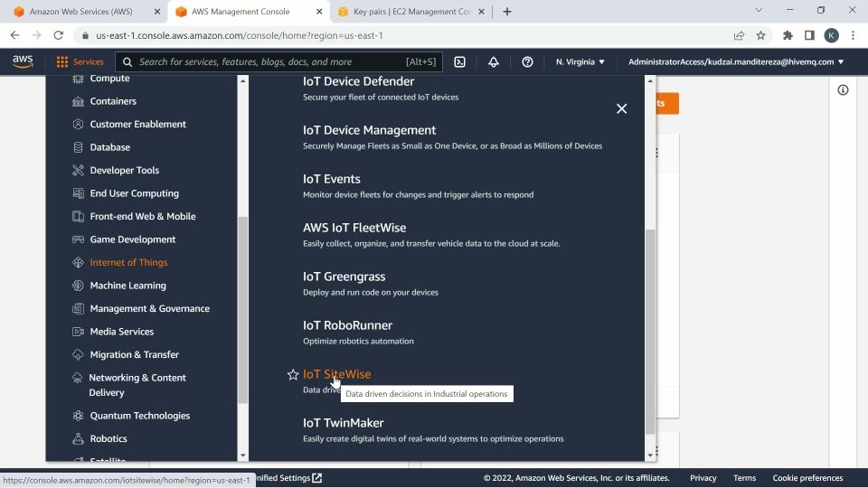Launch CloudShell from the top bar

459,62
